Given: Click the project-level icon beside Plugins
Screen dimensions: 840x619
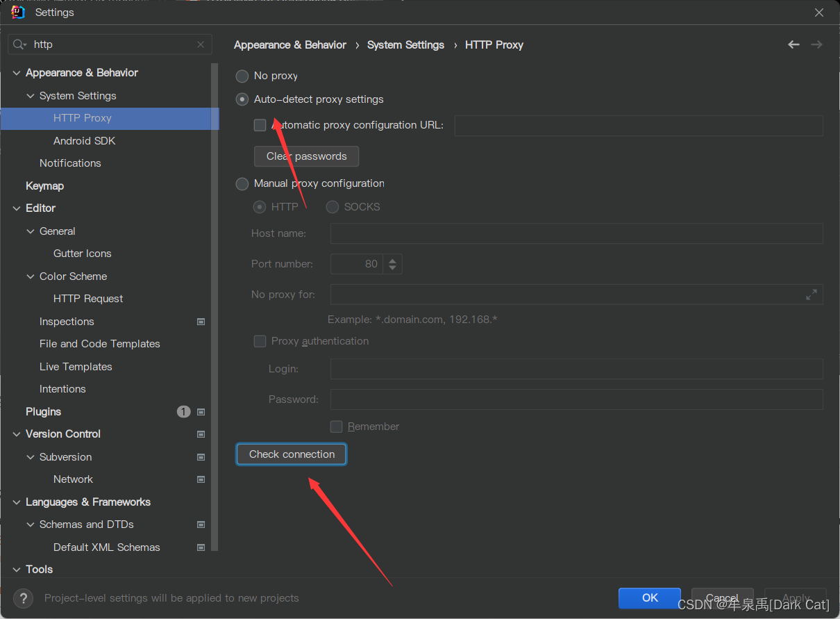Looking at the screenshot, I should pyautogui.click(x=201, y=412).
